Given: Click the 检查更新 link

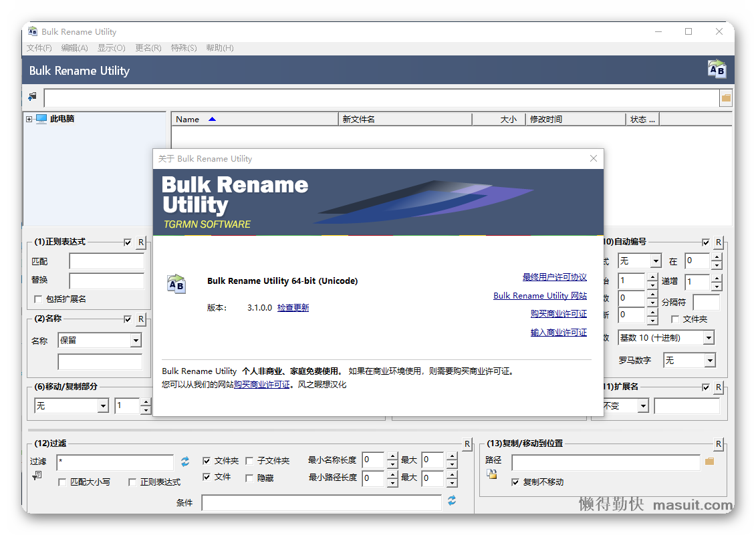Looking at the screenshot, I should point(293,307).
